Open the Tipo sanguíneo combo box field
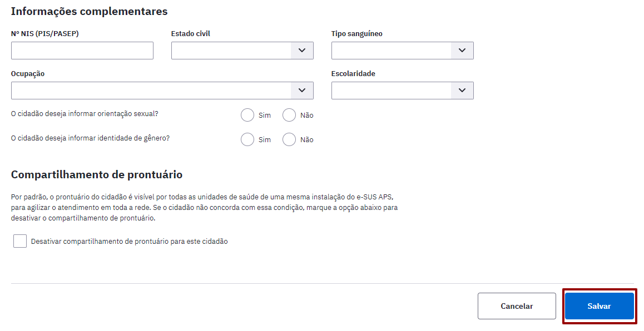Image resolution: width=644 pixels, height=331 pixels. tap(403, 51)
